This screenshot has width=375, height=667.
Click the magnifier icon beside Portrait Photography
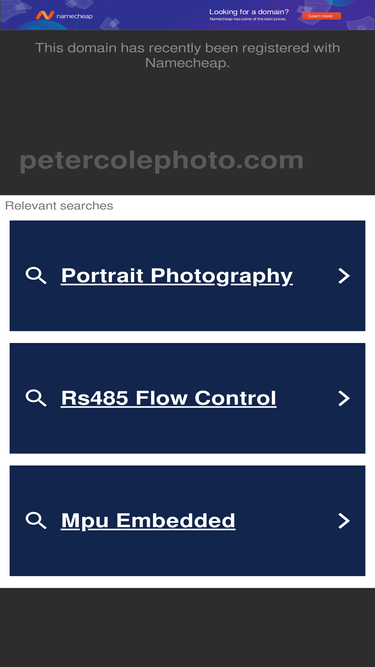click(x=36, y=276)
